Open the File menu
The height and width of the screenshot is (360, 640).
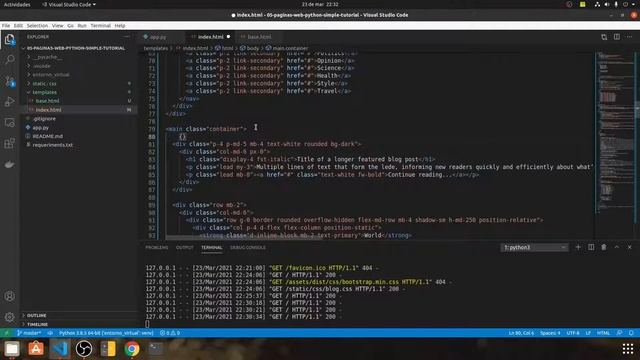pos(6,25)
